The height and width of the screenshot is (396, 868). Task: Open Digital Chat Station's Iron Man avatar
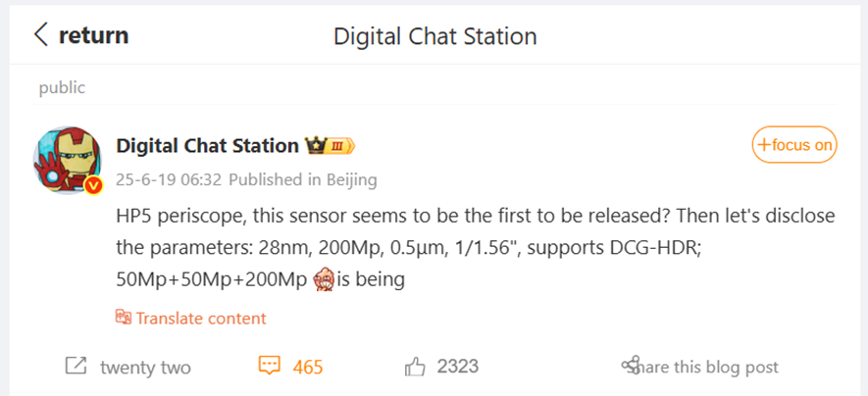point(68,160)
